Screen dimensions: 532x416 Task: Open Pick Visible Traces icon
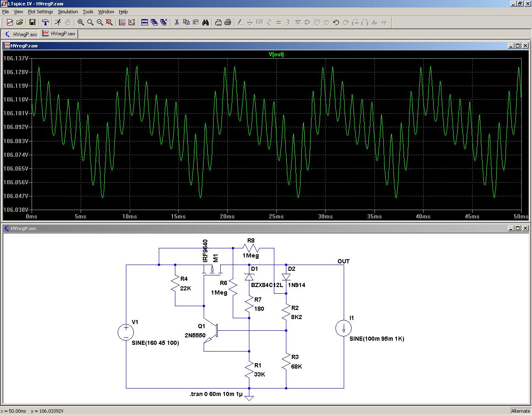pyautogui.click(x=122, y=22)
